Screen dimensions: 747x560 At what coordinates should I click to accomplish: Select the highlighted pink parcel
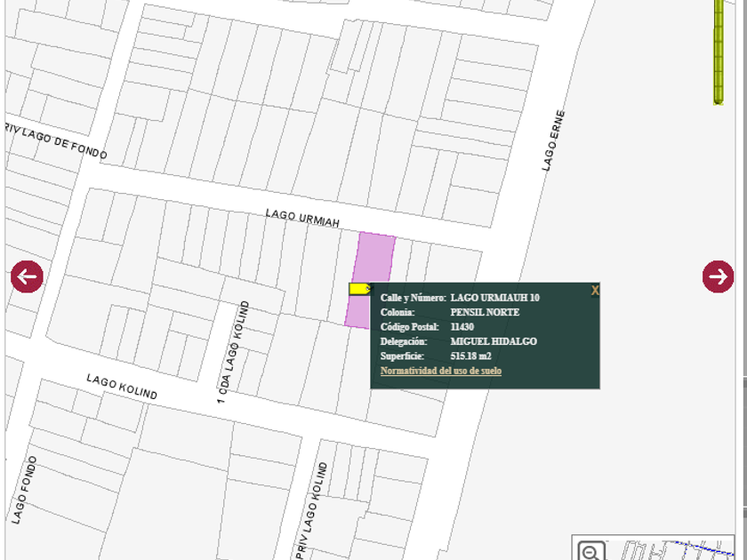(x=374, y=260)
